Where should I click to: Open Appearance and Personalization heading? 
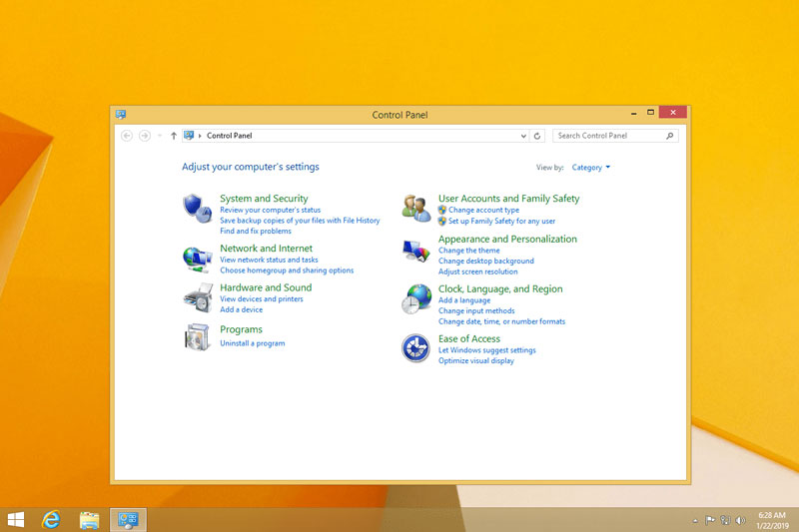[x=507, y=240]
